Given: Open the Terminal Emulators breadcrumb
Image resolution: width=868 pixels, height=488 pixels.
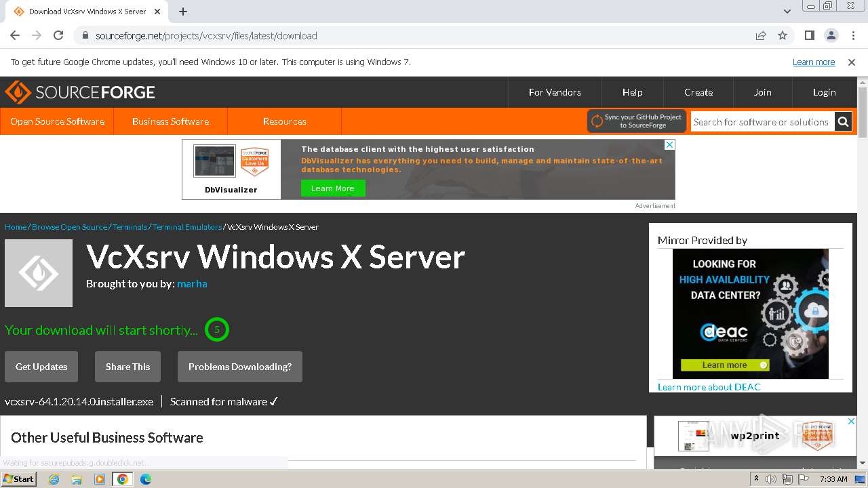Looking at the screenshot, I should coord(187,227).
